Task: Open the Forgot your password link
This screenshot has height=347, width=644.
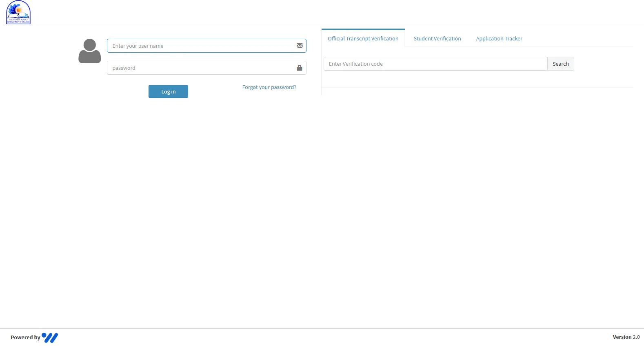Action: click(269, 87)
